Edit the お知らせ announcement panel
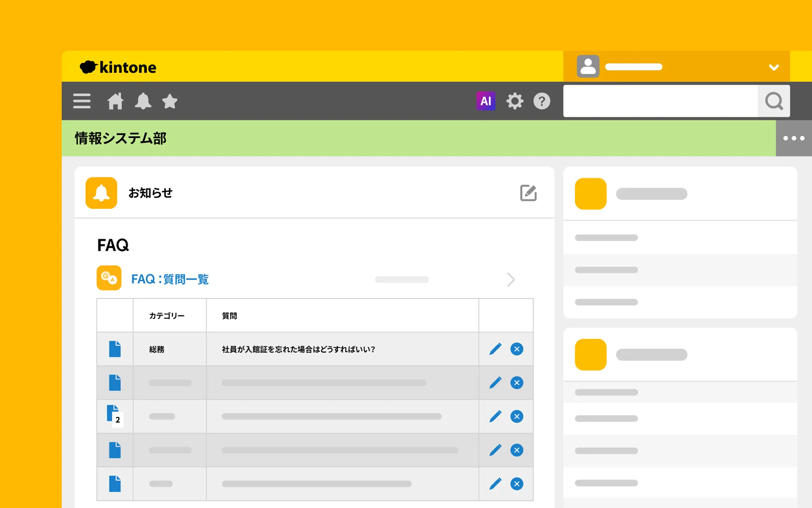 [528, 193]
